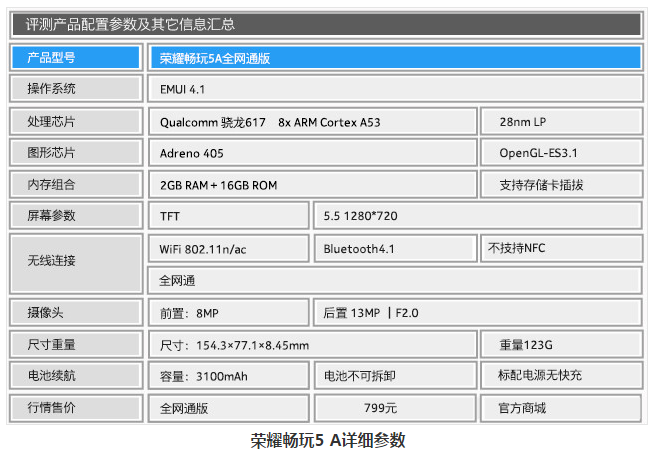Click the '支持存储卡插拔' cell

click(561, 185)
